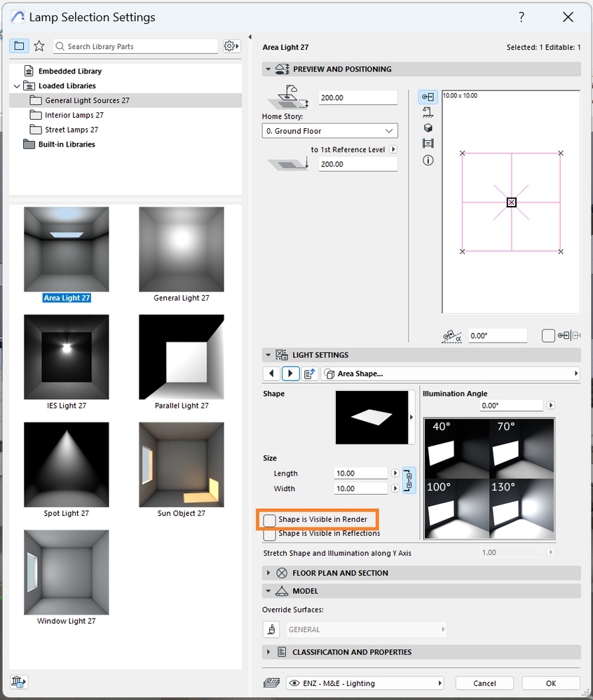Open the Length value arrow menu
This screenshot has height=700, width=593.
395,473
